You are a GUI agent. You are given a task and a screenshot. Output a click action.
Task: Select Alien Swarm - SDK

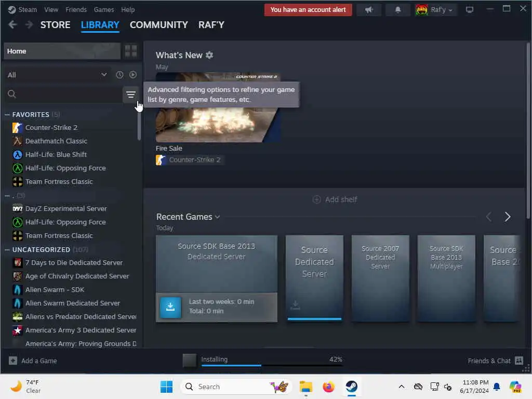point(55,290)
